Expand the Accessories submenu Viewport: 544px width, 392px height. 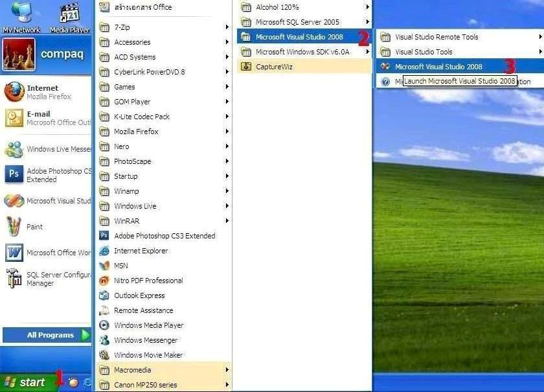(163, 42)
